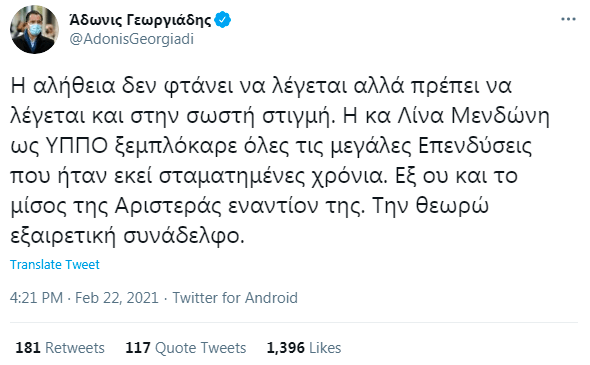
Task: Visit the @AdonisGeorgiadi handle
Action: [x=131, y=39]
